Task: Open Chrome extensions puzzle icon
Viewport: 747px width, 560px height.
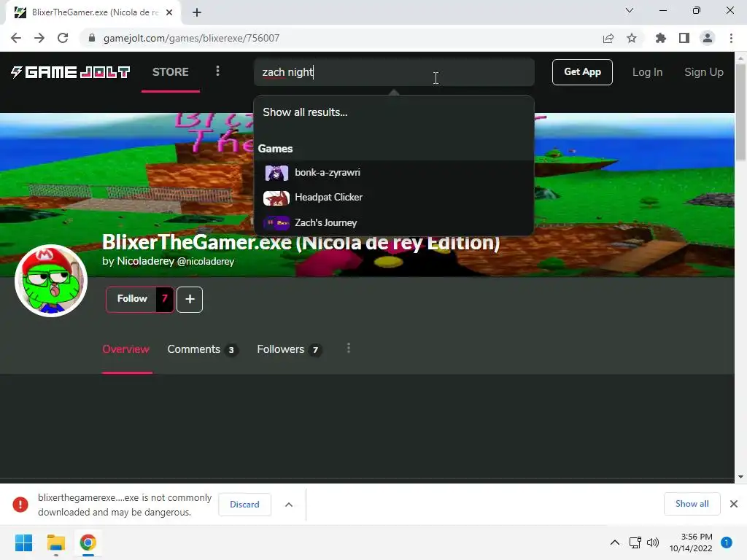Action: (661, 38)
